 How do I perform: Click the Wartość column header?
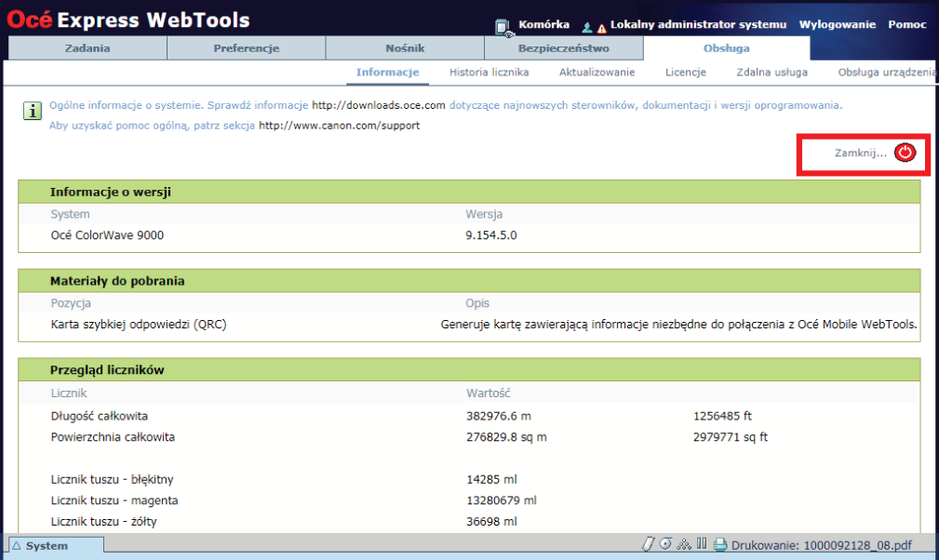click(x=488, y=393)
